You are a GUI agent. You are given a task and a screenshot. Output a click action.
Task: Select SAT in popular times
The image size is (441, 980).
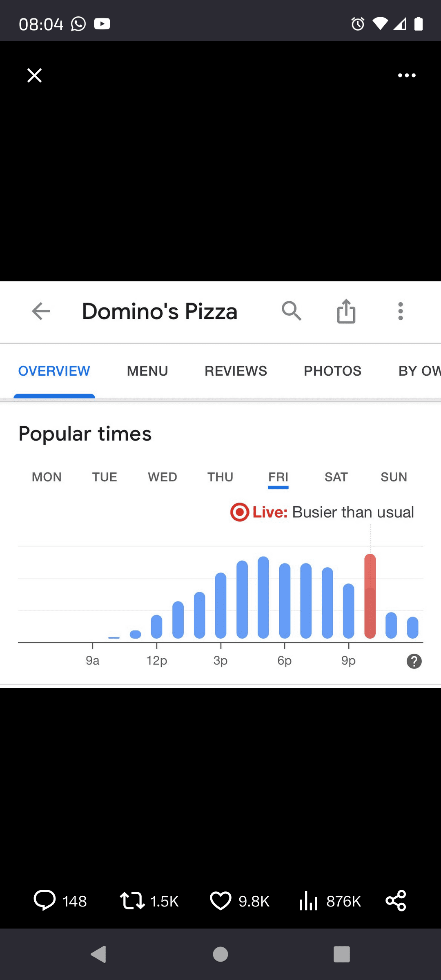coord(336,477)
